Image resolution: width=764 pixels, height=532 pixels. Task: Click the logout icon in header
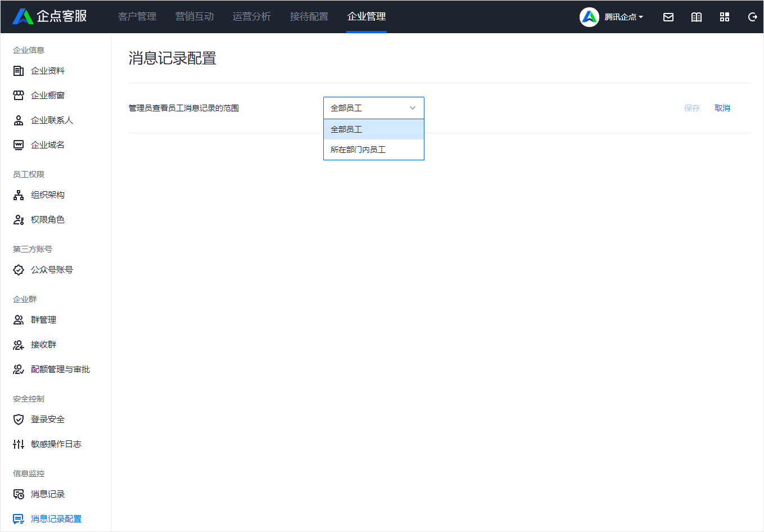753,17
